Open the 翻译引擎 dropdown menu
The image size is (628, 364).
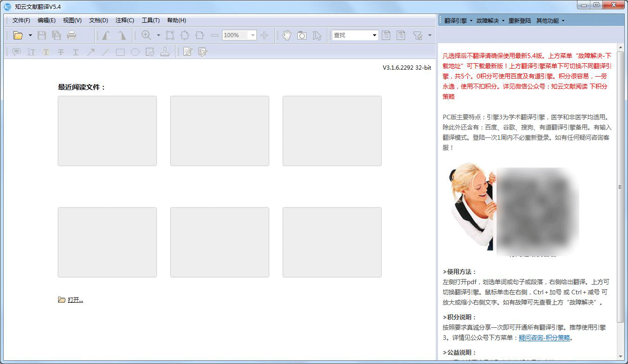pos(456,20)
